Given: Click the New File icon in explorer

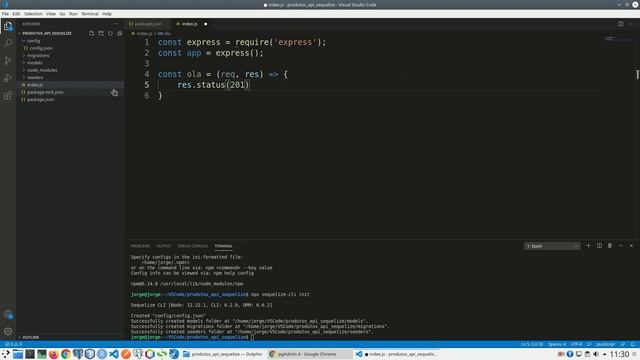Looking at the screenshot, I should click(91, 33).
